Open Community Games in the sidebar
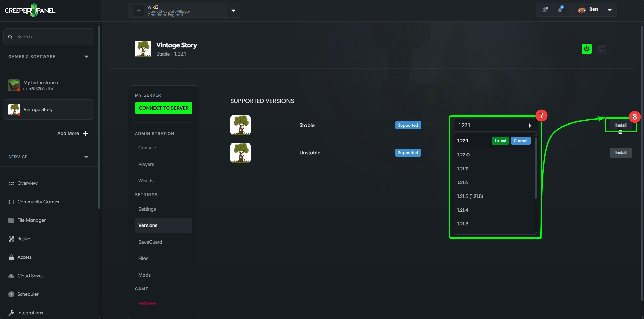 [x=38, y=202]
